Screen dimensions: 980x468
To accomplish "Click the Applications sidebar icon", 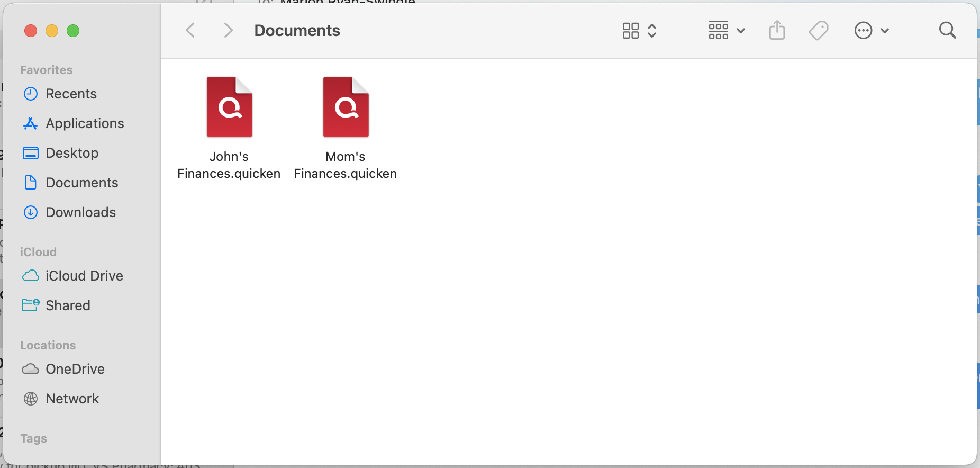I will point(31,123).
